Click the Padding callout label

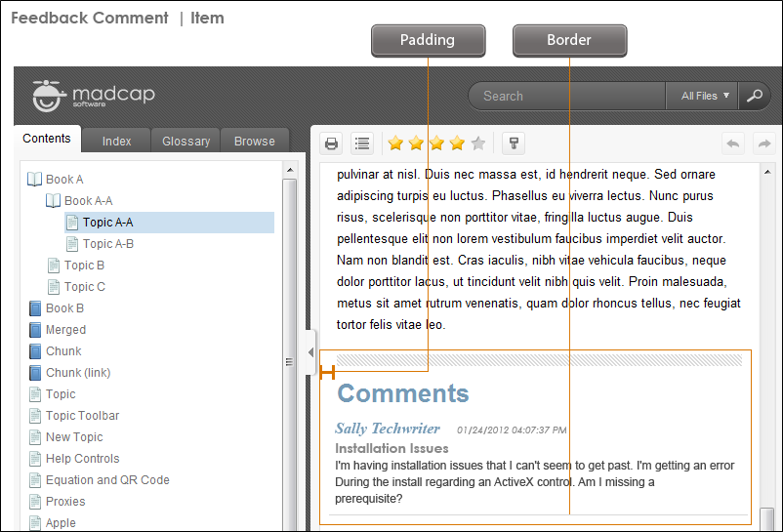428,40
